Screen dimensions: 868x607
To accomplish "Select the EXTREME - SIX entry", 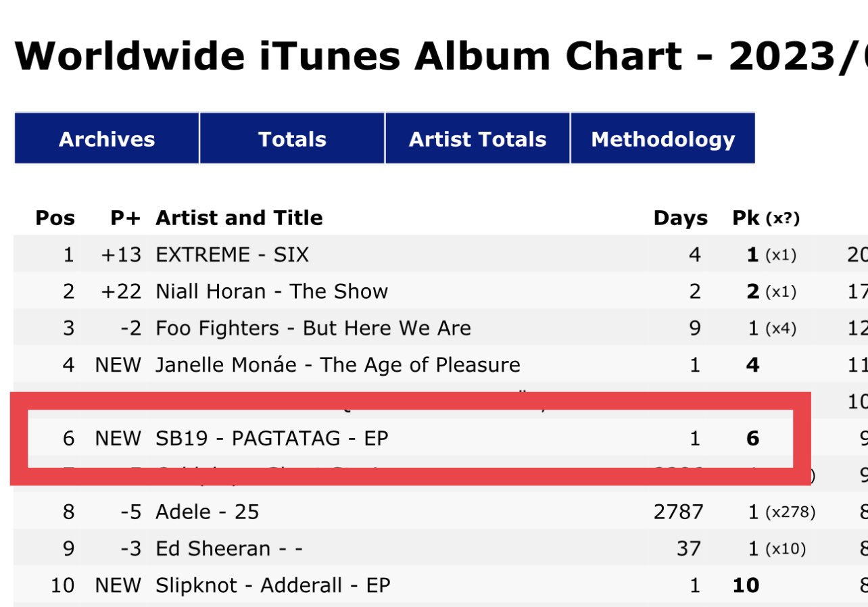I will pyautogui.click(x=232, y=255).
